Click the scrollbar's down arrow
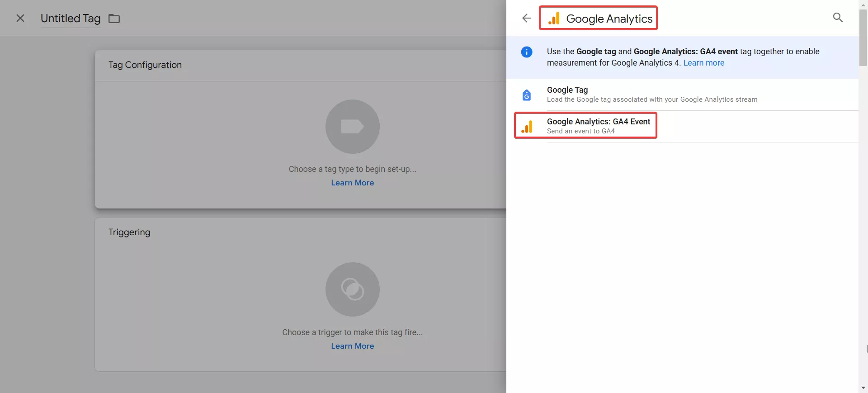868x393 pixels. 863,388
